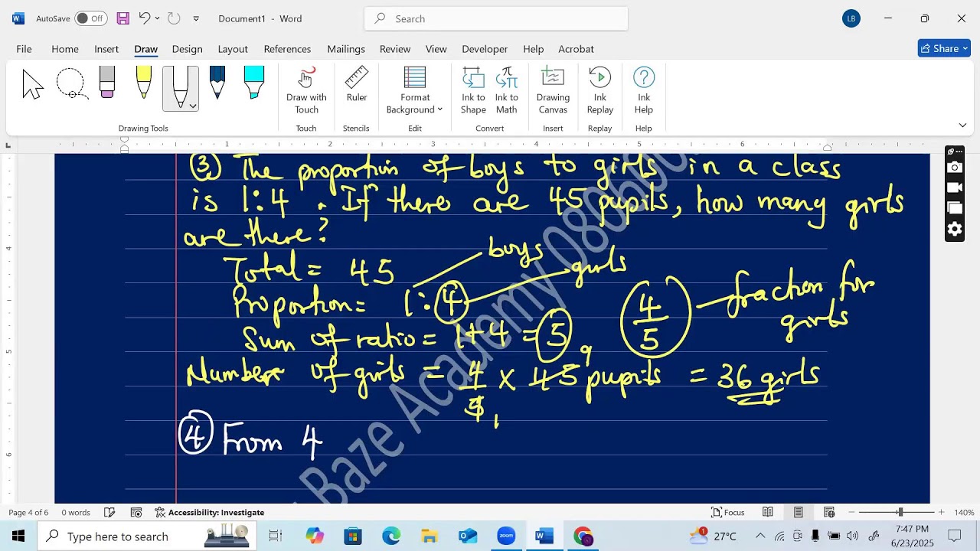980x551 pixels.
Task: Open the Mailings tab
Action: (346, 49)
